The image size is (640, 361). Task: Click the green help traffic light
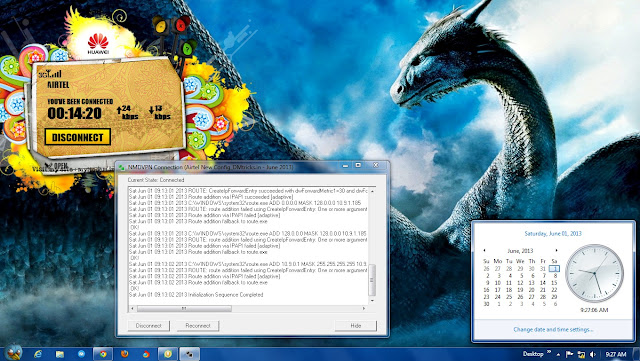pos(187,49)
